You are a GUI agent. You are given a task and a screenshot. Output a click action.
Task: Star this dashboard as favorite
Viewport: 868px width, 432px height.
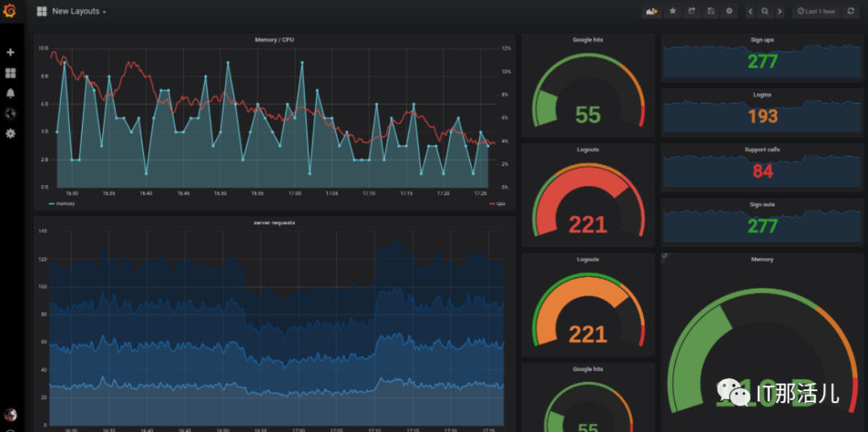(x=673, y=11)
